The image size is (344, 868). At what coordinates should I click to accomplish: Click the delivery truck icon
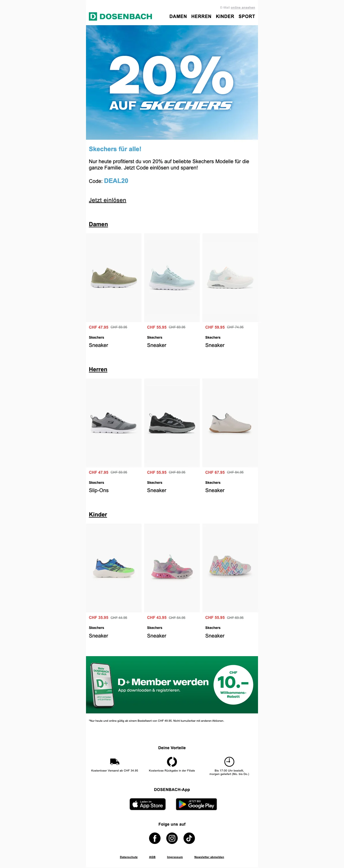click(x=115, y=761)
